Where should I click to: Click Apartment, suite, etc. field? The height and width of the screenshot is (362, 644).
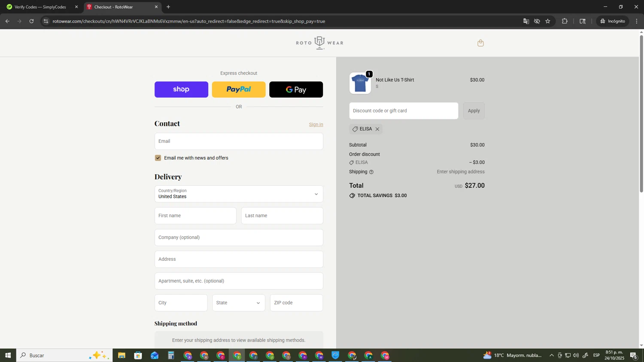coord(239,281)
